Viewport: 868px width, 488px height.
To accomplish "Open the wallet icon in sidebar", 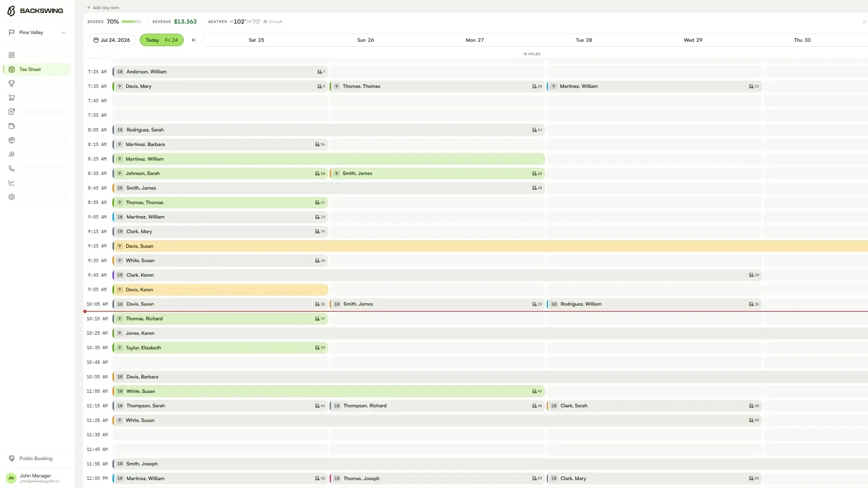I will pos(12,126).
